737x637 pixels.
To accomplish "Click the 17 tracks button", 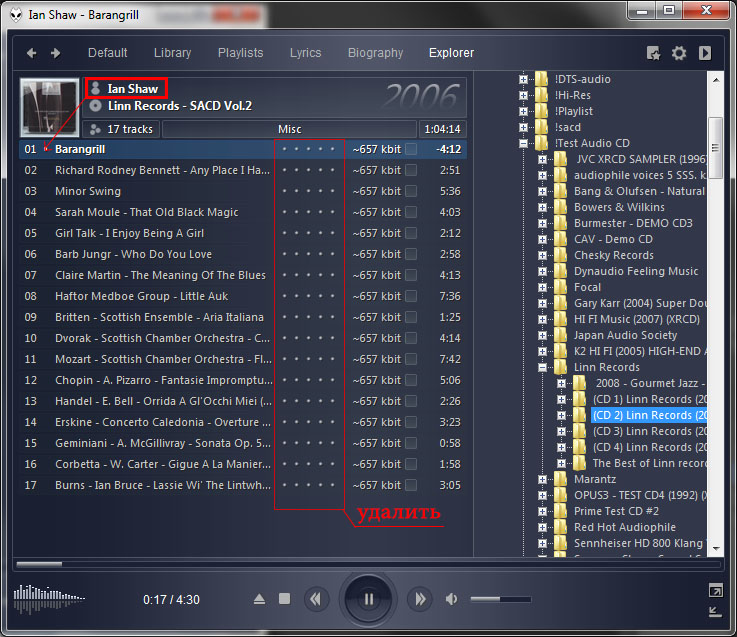I will 121,129.
